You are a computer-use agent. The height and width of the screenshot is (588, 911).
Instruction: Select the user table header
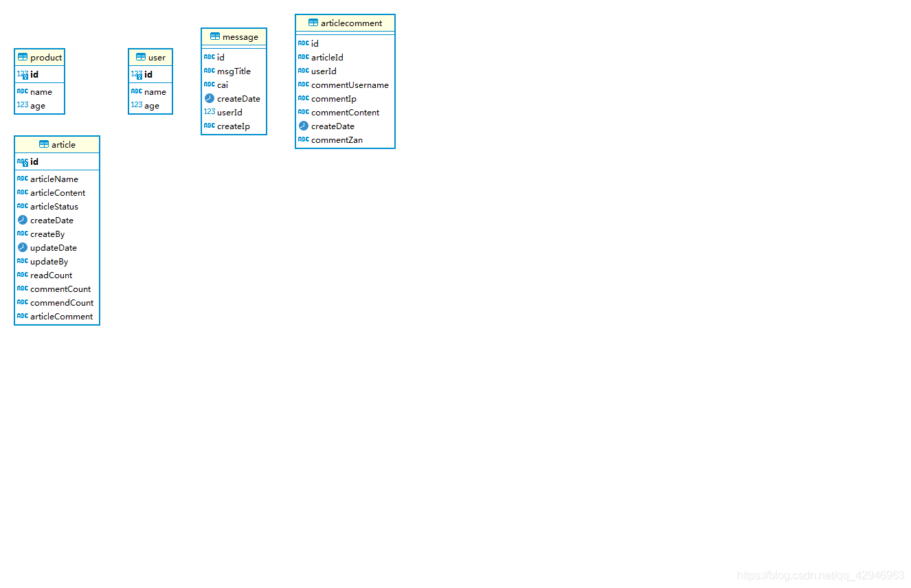tap(150, 57)
